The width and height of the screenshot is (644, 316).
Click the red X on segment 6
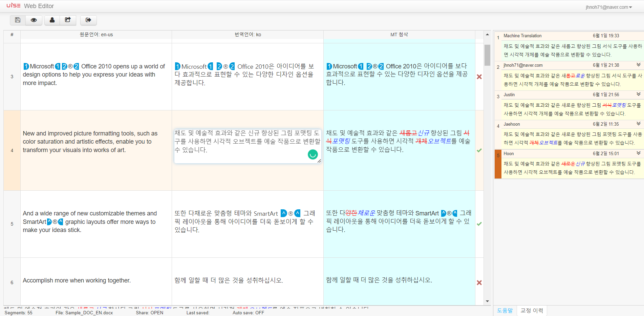click(479, 283)
